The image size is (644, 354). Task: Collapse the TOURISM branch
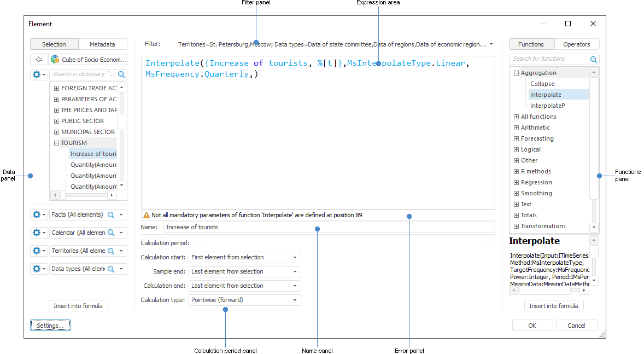point(56,143)
